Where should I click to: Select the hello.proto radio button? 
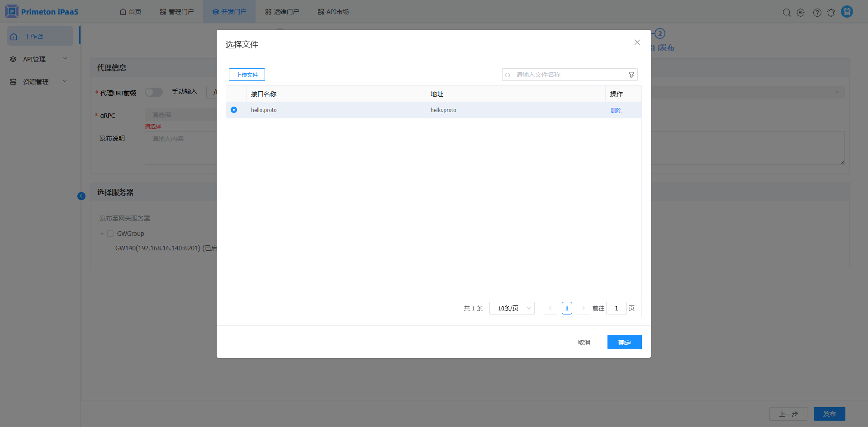click(x=234, y=110)
